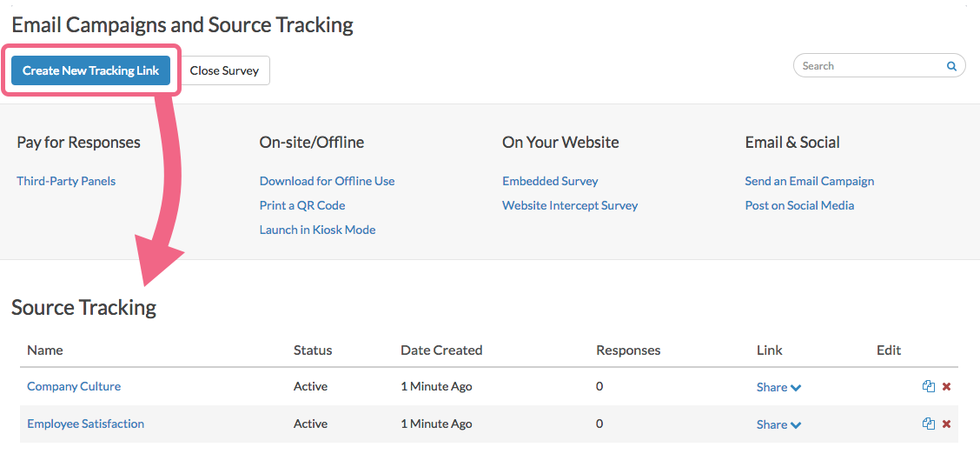
Task: Open the Employee Satisfaction tracking link
Action: (85, 424)
